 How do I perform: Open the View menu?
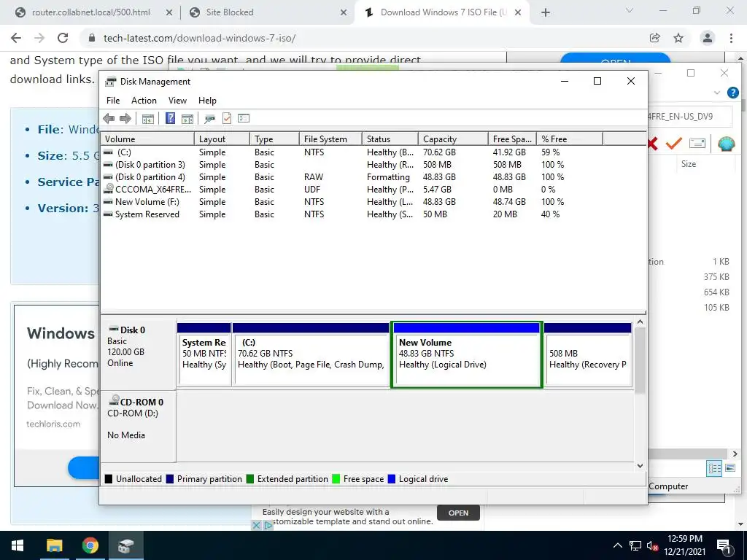(x=177, y=101)
